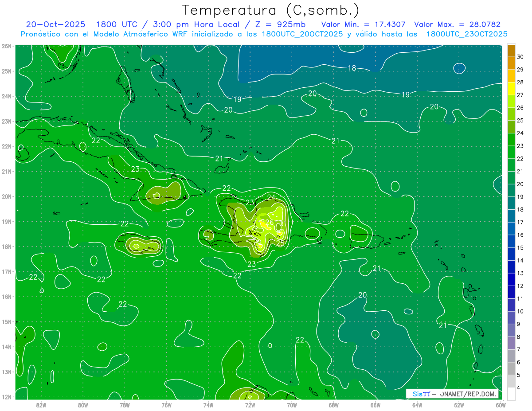The image size is (532, 411).
Task: Click the '12N' latitude axis label
Action: point(7,397)
